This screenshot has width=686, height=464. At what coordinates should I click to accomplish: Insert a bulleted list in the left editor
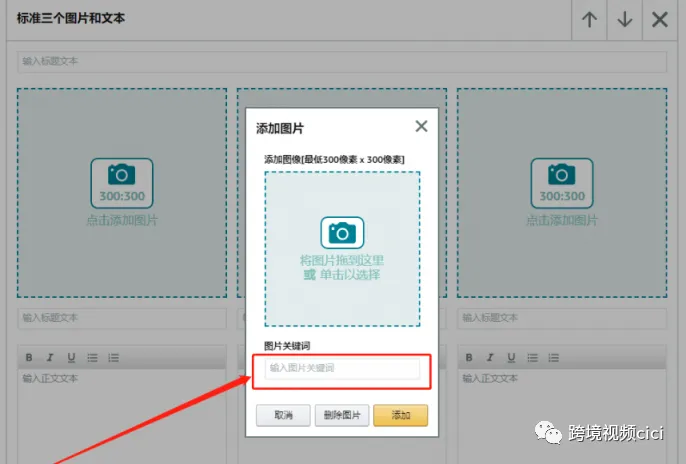pos(92,358)
